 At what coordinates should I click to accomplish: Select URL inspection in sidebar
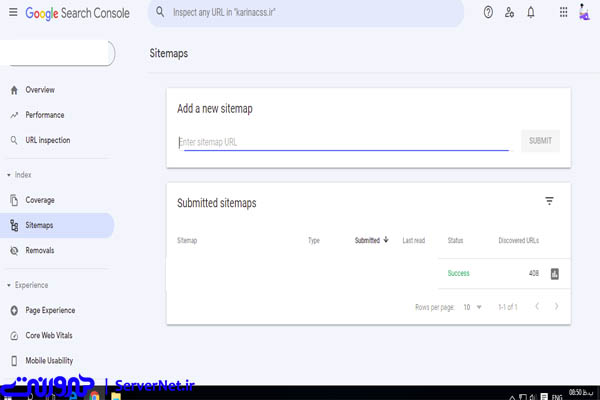pos(47,140)
